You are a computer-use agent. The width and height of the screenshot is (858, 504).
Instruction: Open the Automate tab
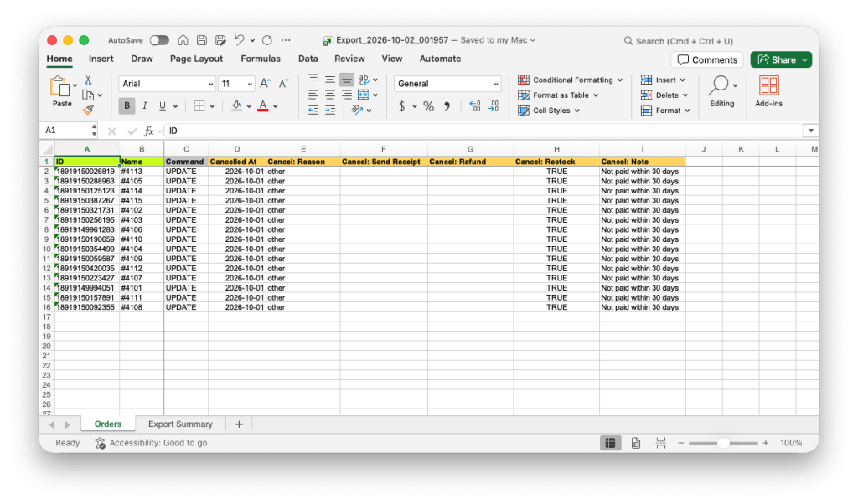click(440, 59)
